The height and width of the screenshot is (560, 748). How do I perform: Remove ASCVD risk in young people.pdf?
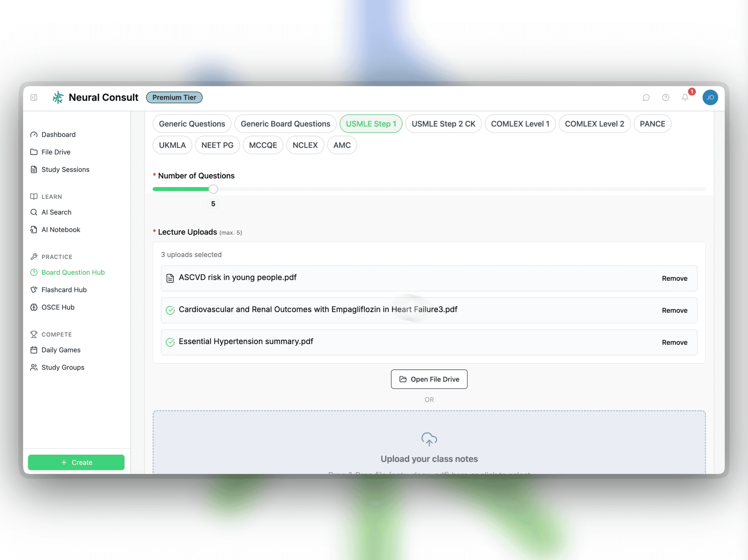(674, 278)
